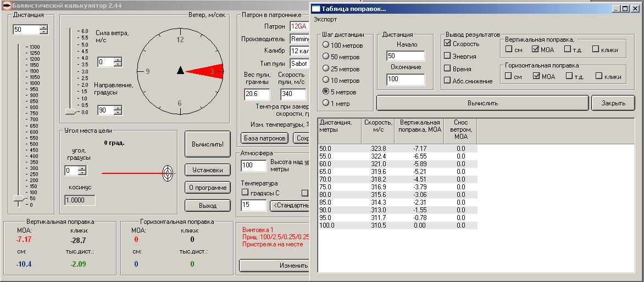Select the 1 метр distance step
Image resolution: width=644 pixels, height=282 pixels.
pos(326,103)
